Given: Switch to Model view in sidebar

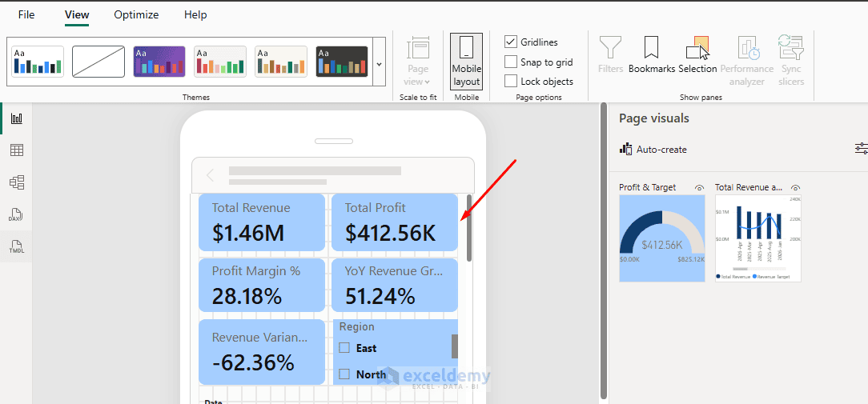Looking at the screenshot, I should pyautogui.click(x=17, y=182).
